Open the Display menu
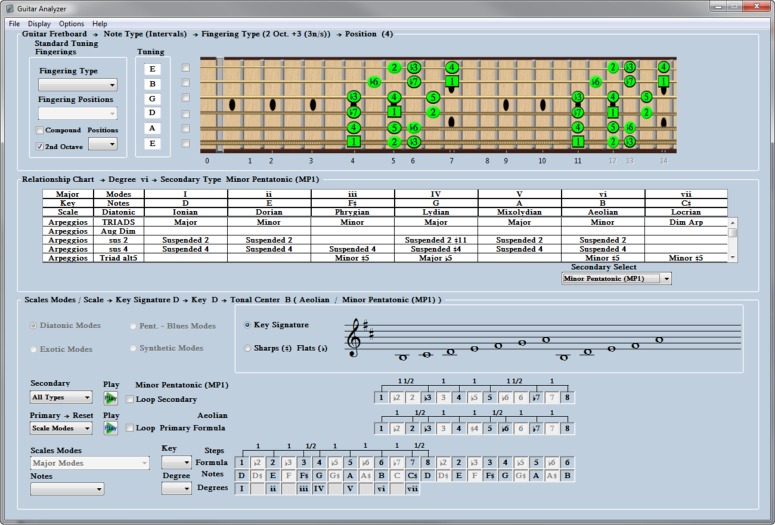Image resolution: width=775 pixels, height=525 pixels. click(39, 24)
